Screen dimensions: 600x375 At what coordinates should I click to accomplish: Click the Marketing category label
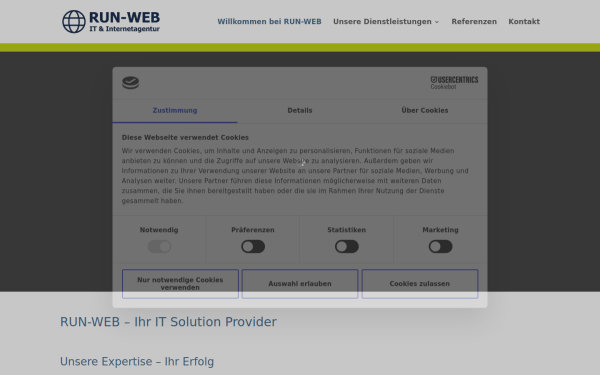tap(440, 230)
